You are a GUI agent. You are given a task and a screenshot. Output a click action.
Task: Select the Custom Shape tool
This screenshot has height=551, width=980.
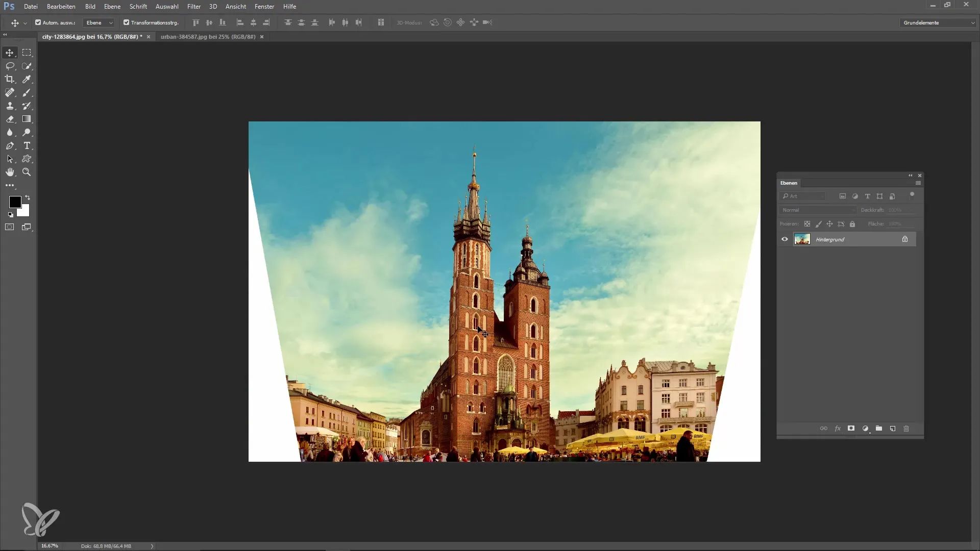pyautogui.click(x=27, y=159)
